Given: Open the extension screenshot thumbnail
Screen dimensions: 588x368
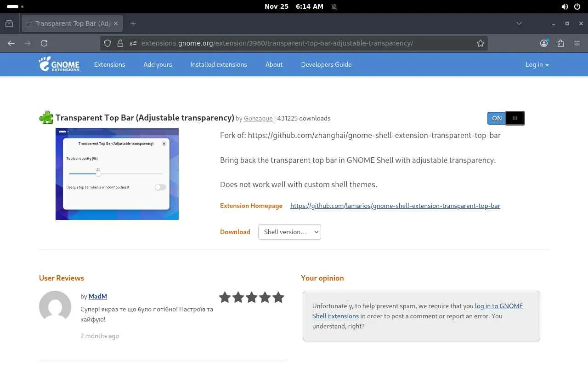Looking at the screenshot, I should 117,174.
